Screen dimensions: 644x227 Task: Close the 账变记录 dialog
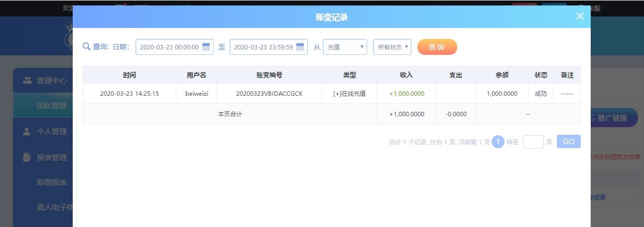[580, 16]
